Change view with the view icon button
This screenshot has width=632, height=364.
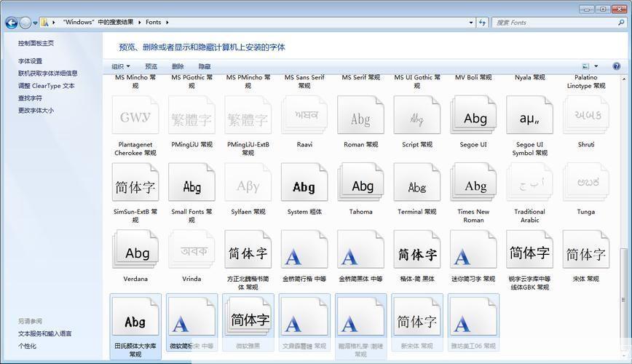tap(585, 66)
